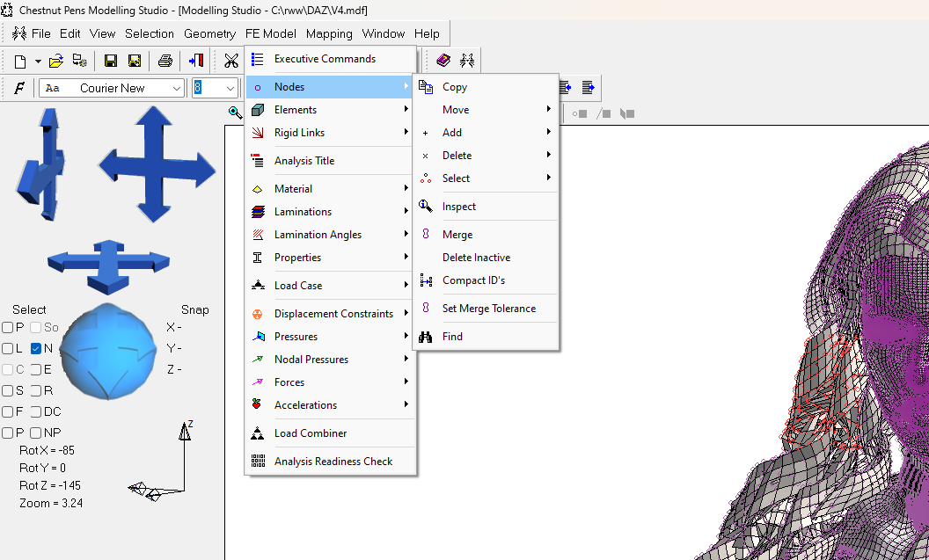Open the Window menu

coord(384,33)
